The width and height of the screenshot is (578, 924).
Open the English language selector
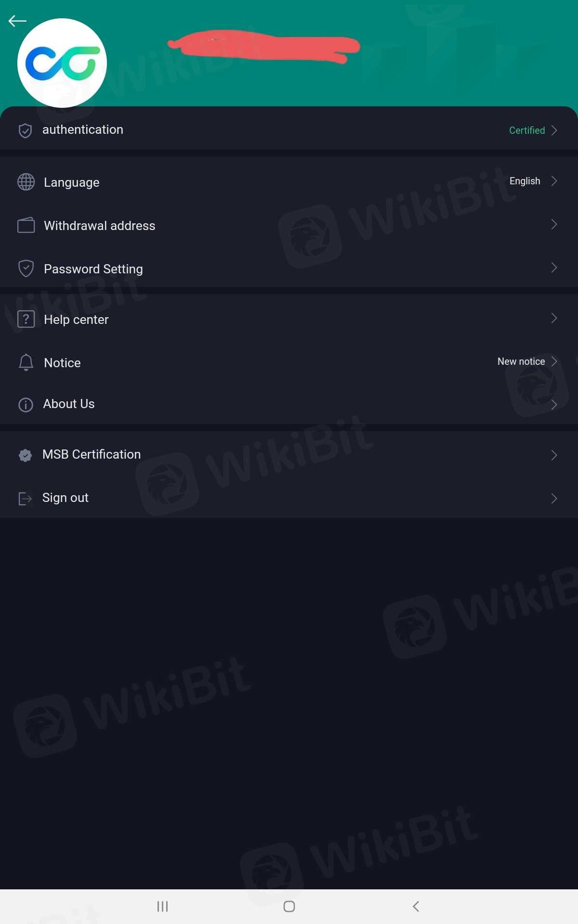pyautogui.click(x=525, y=181)
